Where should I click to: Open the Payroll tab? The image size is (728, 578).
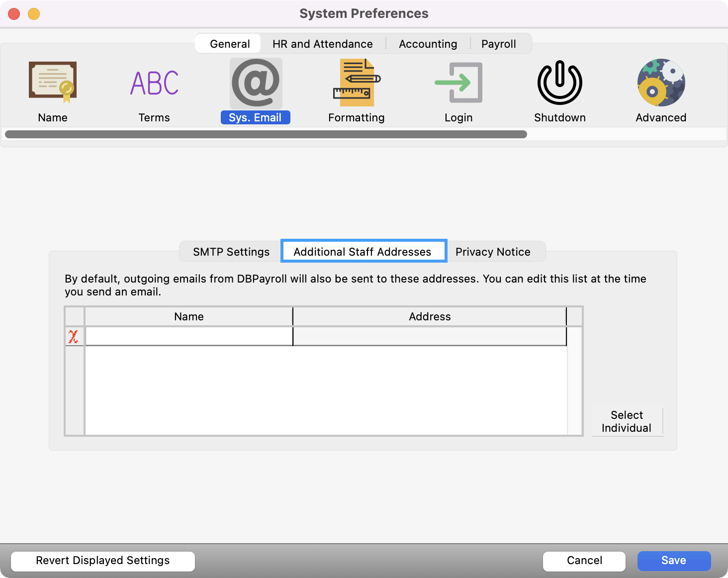[x=498, y=44]
